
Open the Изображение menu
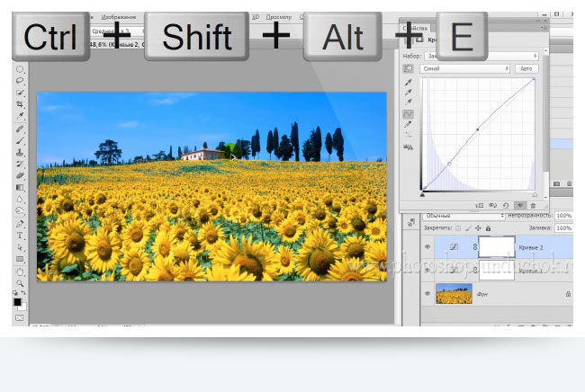pyautogui.click(x=119, y=17)
